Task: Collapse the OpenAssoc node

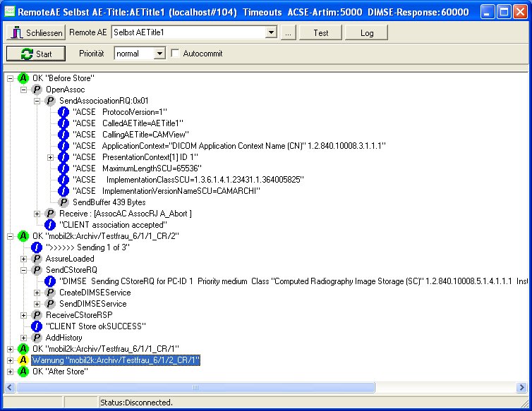Action: point(23,90)
